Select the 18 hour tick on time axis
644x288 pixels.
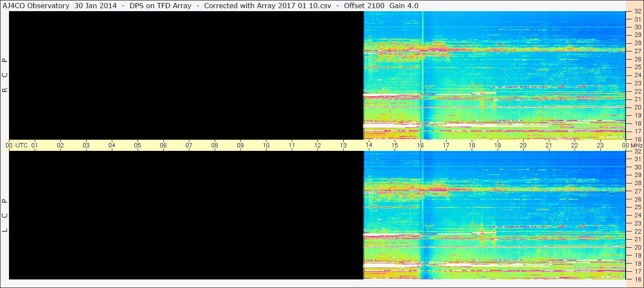tap(472, 145)
